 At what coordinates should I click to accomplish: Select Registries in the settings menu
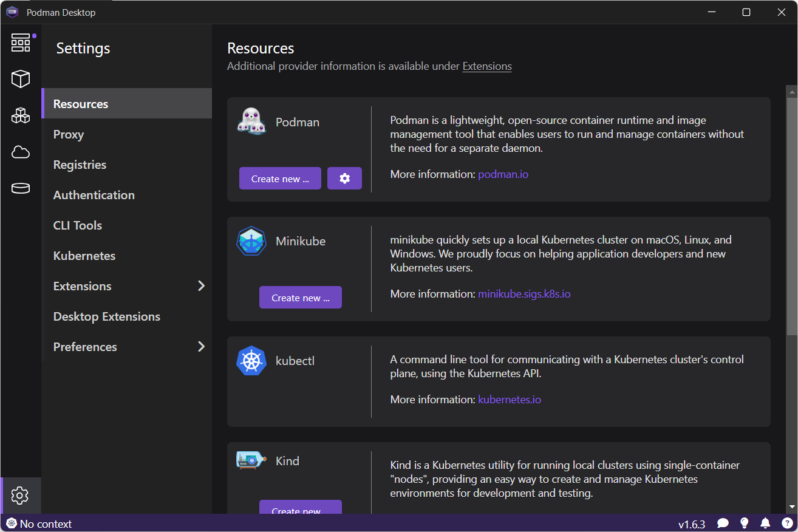[80, 165]
